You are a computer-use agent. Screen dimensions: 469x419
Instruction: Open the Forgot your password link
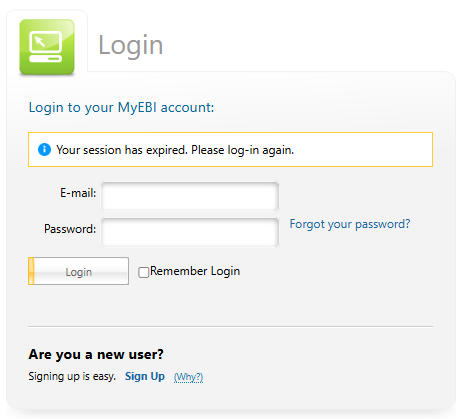(x=350, y=224)
